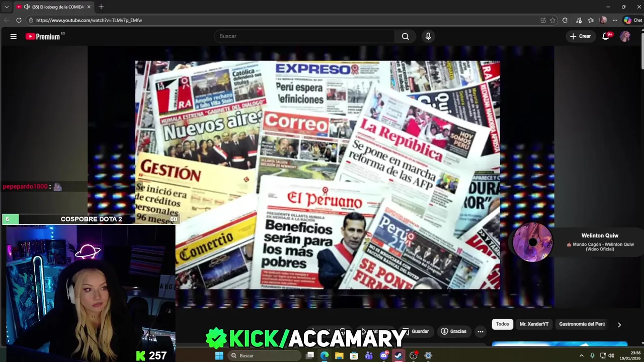Reload the page in the browser

tap(19, 20)
